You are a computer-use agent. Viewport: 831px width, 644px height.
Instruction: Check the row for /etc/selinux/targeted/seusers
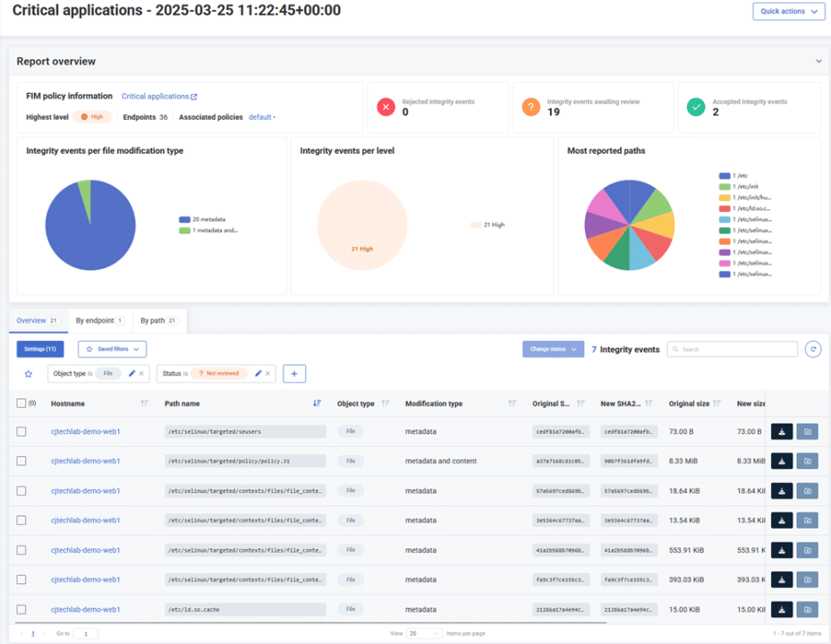point(21,431)
